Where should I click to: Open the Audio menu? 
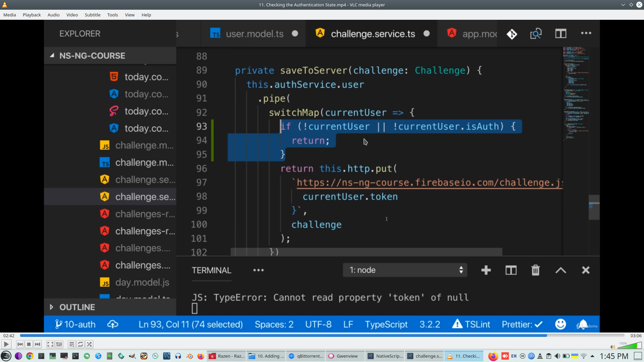[x=53, y=15]
